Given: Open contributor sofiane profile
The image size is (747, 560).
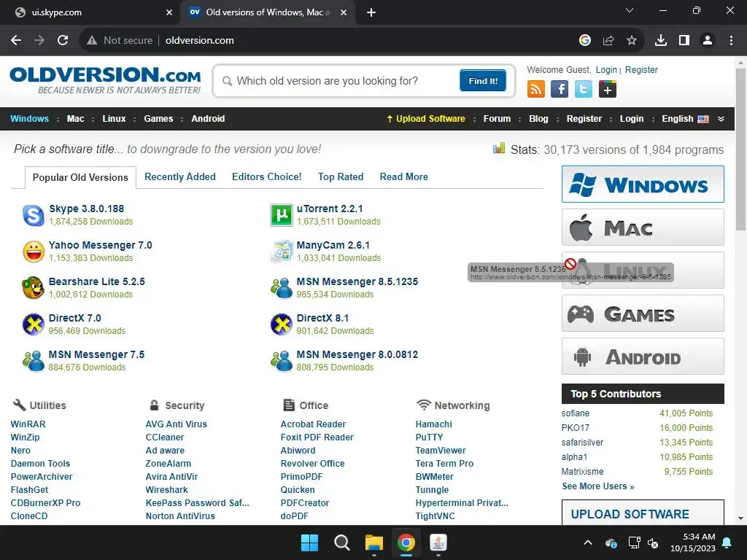Looking at the screenshot, I should 575,413.
